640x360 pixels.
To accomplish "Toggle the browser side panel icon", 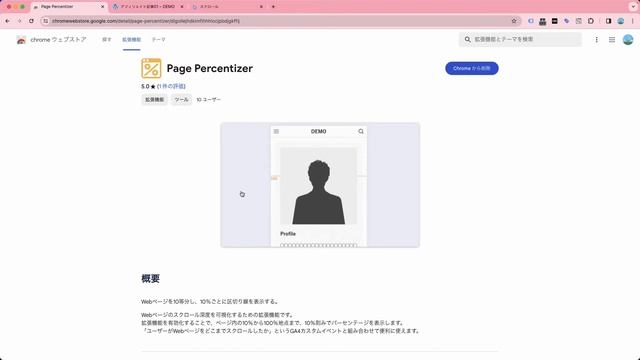I will point(609,21).
